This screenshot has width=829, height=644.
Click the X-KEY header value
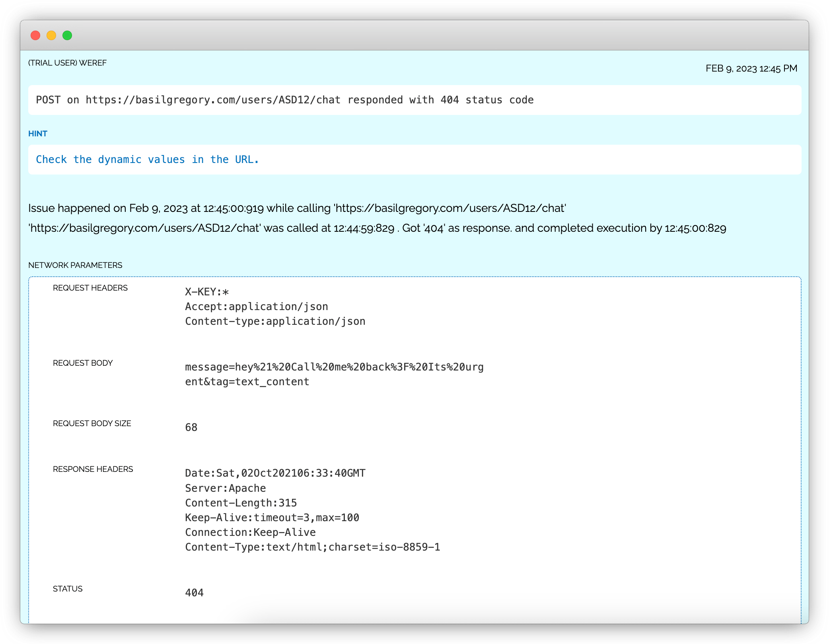(x=207, y=291)
